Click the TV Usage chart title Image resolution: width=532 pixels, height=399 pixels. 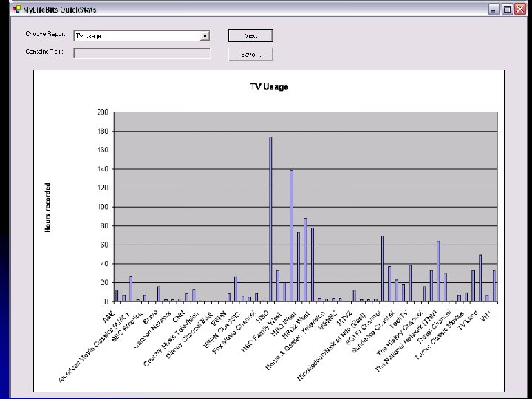tap(270, 87)
